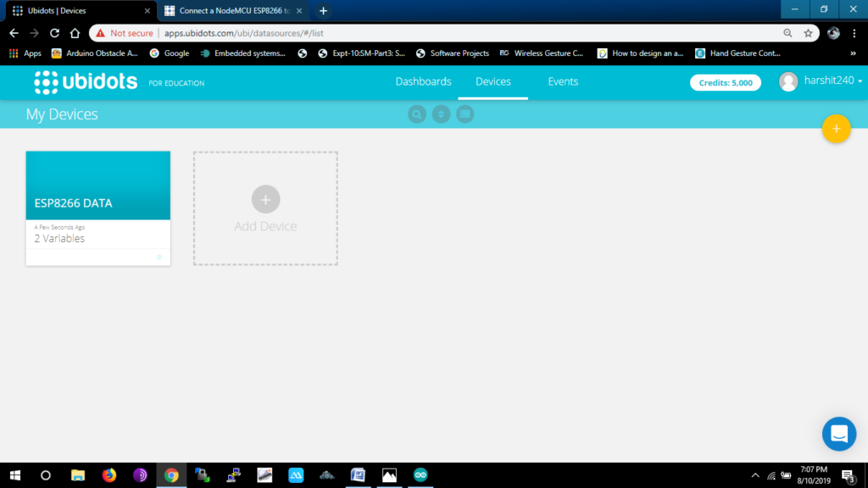This screenshot has height=488, width=868.
Task: Click the Add Device text label
Action: (x=265, y=226)
